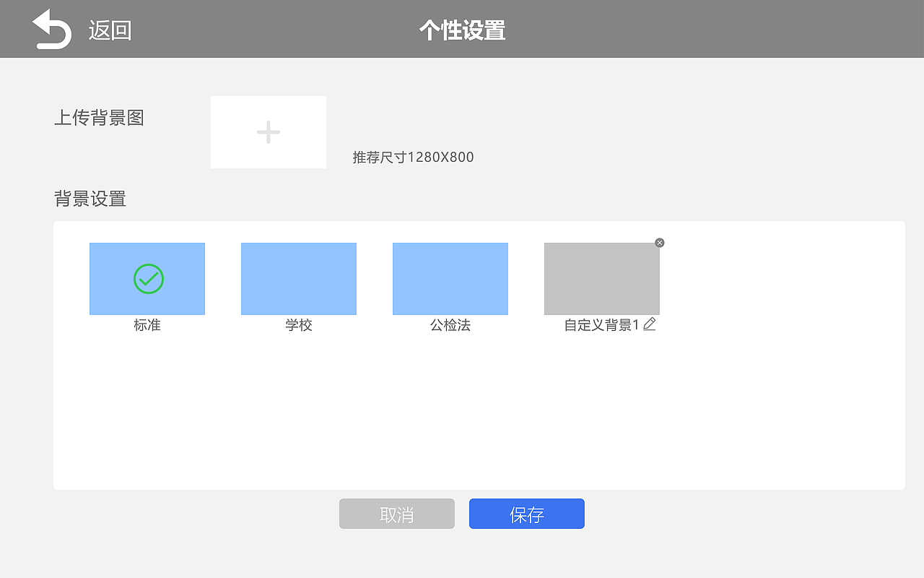Screen dimensions: 924x578
Task: Remove the custom background via its X icon
Action: (659, 243)
